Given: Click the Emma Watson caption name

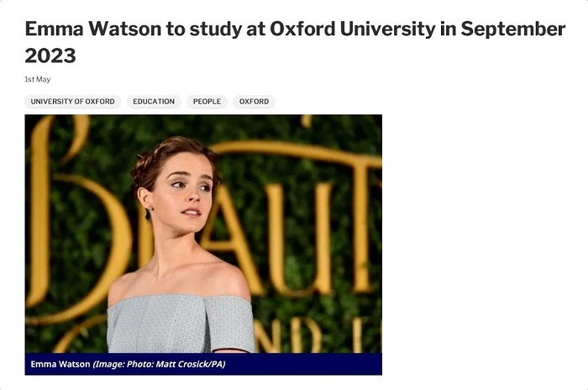Looking at the screenshot, I should [59, 364].
